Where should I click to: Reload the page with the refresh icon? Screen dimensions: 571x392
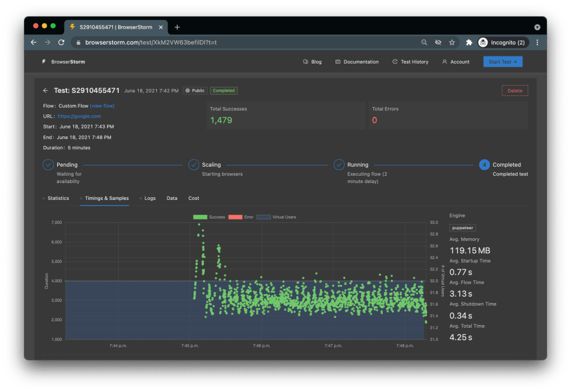click(x=61, y=43)
